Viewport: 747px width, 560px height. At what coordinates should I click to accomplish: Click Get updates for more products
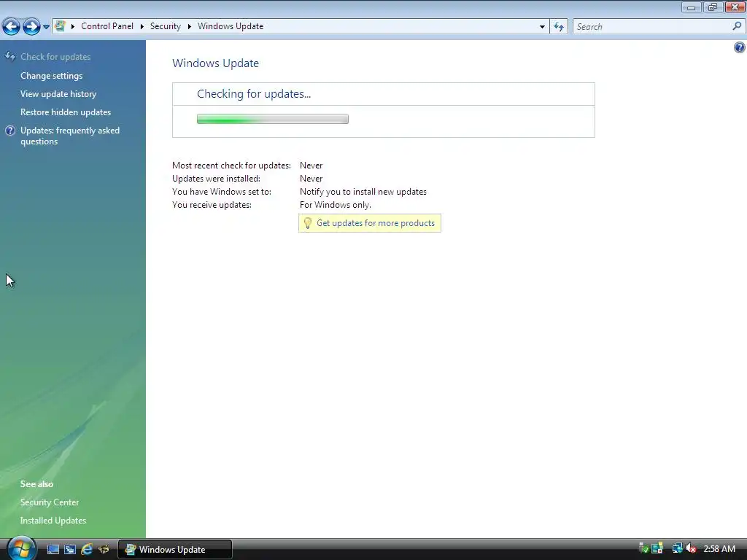[376, 223]
